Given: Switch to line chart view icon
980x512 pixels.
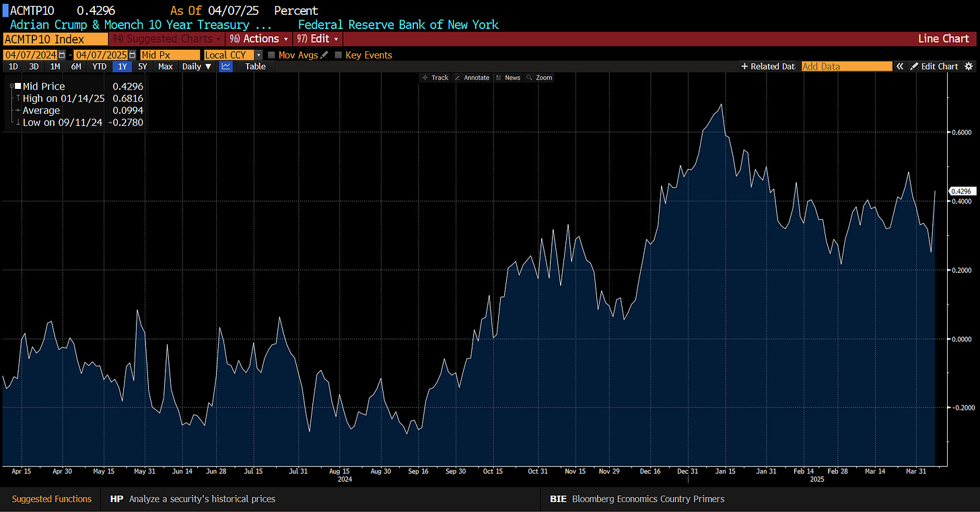Looking at the screenshot, I should pos(226,66).
